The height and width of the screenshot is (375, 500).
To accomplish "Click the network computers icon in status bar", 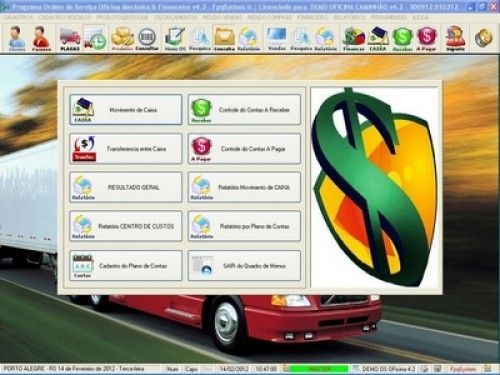I will click(437, 369).
